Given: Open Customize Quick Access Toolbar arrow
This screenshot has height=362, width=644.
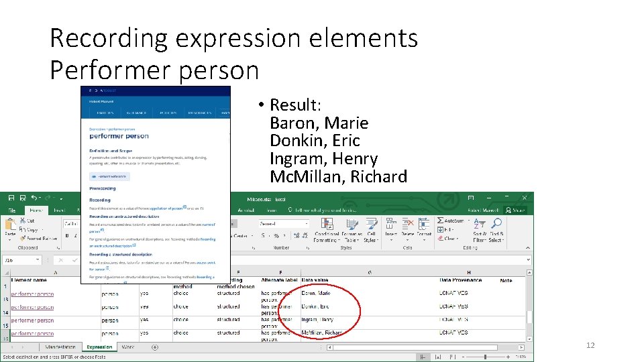Looking at the screenshot, I should [x=61, y=198].
